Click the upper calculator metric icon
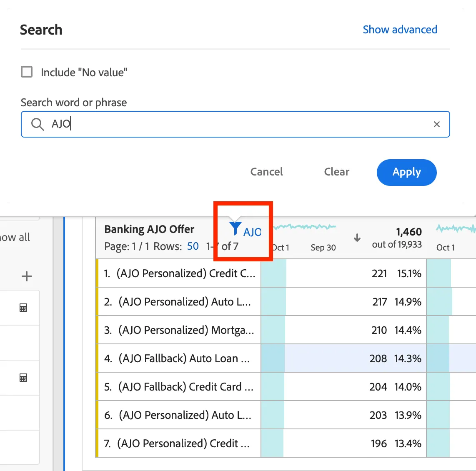 pyautogui.click(x=23, y=308)
